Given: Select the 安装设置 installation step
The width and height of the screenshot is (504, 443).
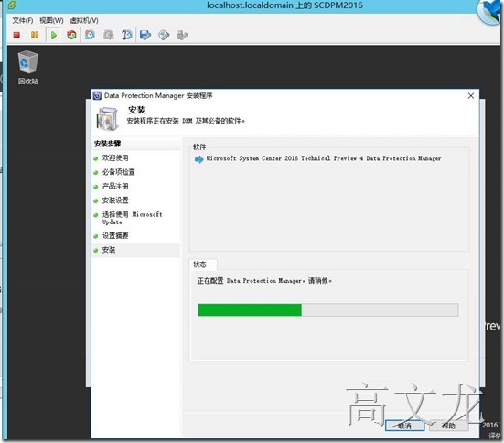Looking at the screenshot, I should coord(115,200).
